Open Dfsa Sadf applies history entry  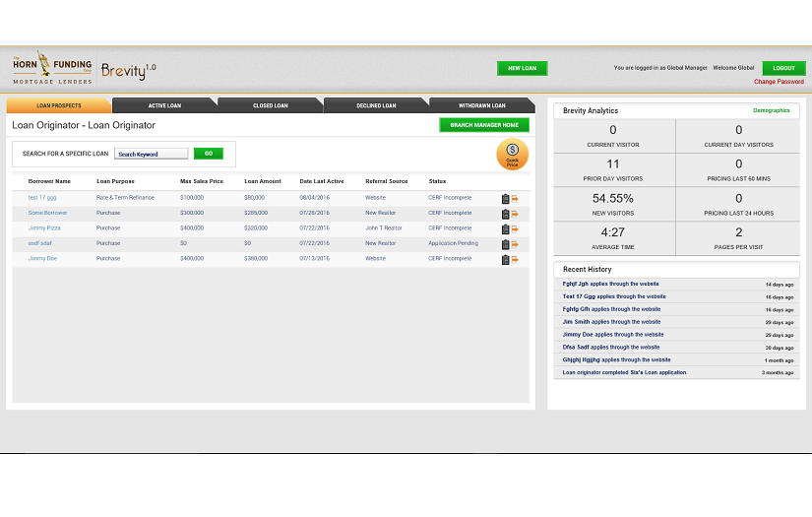point(611,347)
